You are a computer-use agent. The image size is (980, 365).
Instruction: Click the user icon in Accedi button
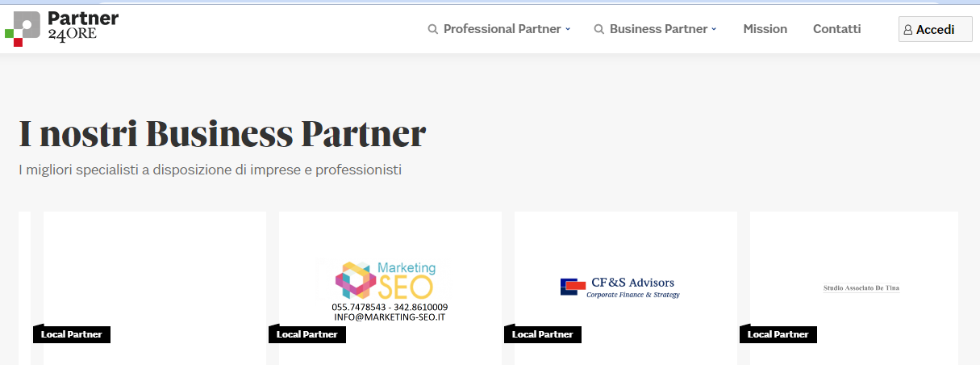[x=908, y=30]
